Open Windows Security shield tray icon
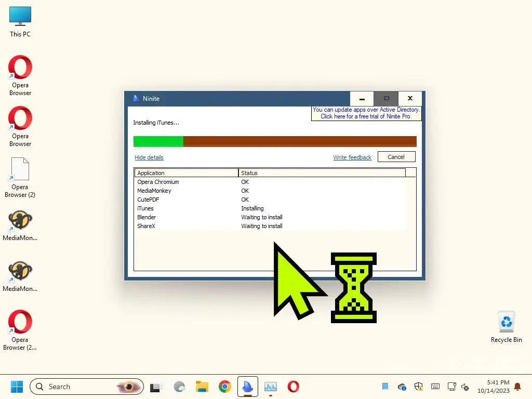This screenshot has width=532, height=399. coord(418,387)
